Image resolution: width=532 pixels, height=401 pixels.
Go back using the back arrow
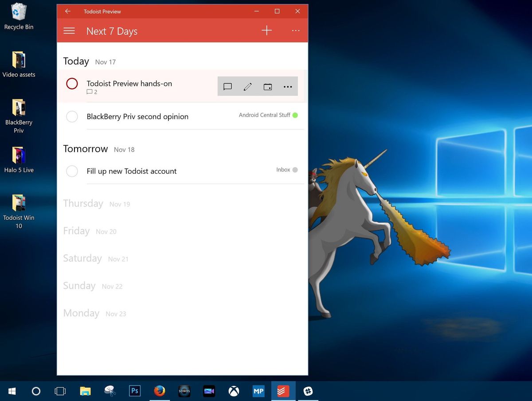click(x=67, y=11)
